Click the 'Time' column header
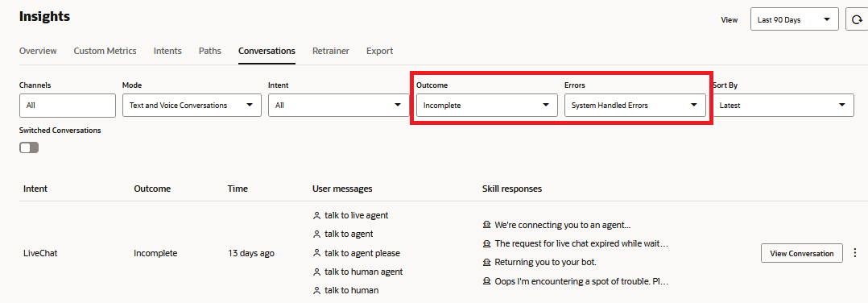The height and width of the screenshot is (303, 868). [238, 189]
